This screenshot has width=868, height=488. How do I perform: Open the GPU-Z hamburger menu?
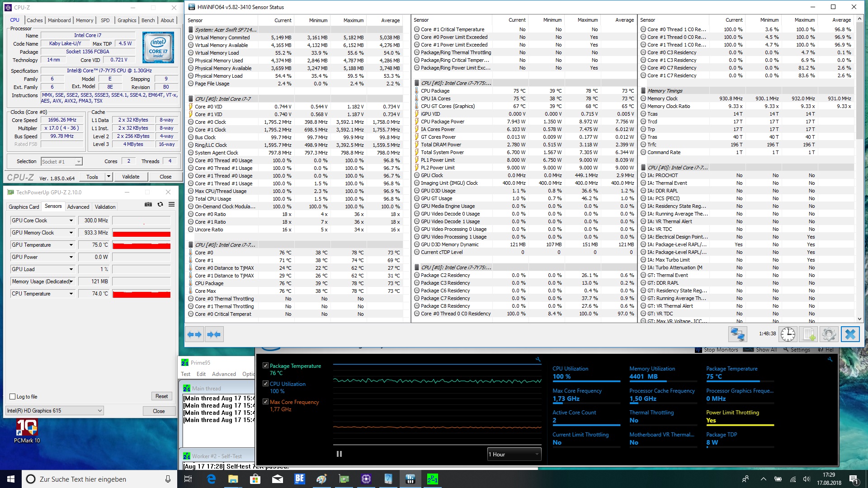pyautogui.click(x=172, y=205)
